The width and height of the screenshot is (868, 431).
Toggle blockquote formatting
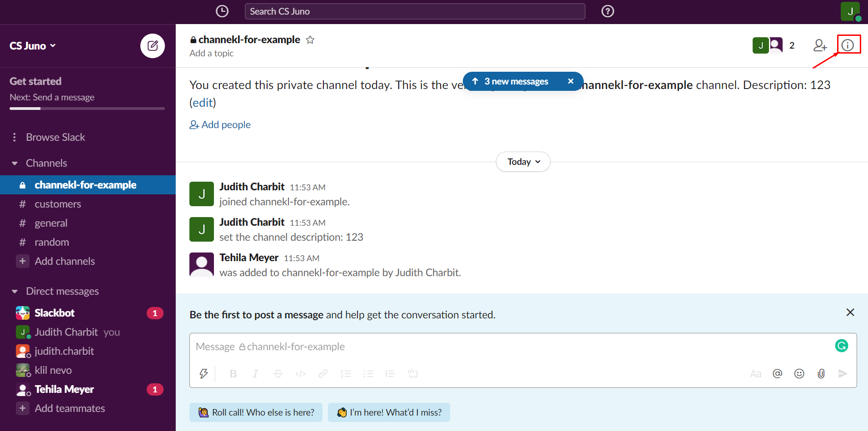click(x=390, y=373)
